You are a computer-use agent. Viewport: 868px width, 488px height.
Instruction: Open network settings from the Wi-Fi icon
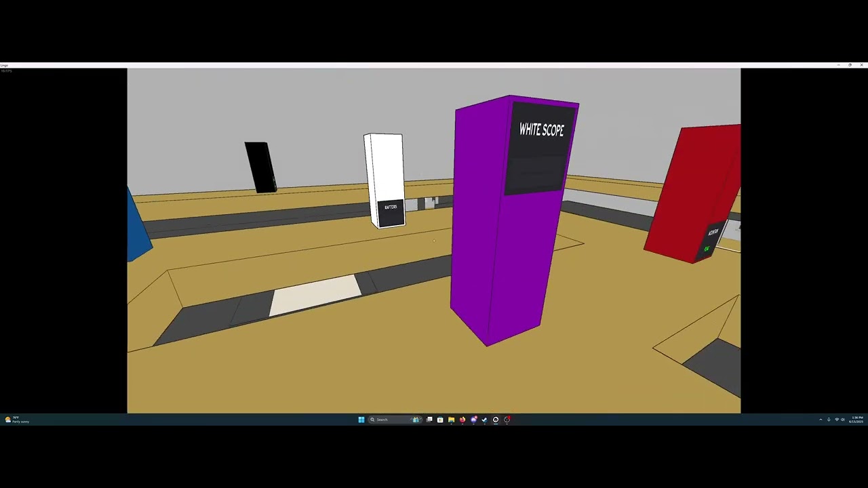pyautogui.click(x=837, y=420)
